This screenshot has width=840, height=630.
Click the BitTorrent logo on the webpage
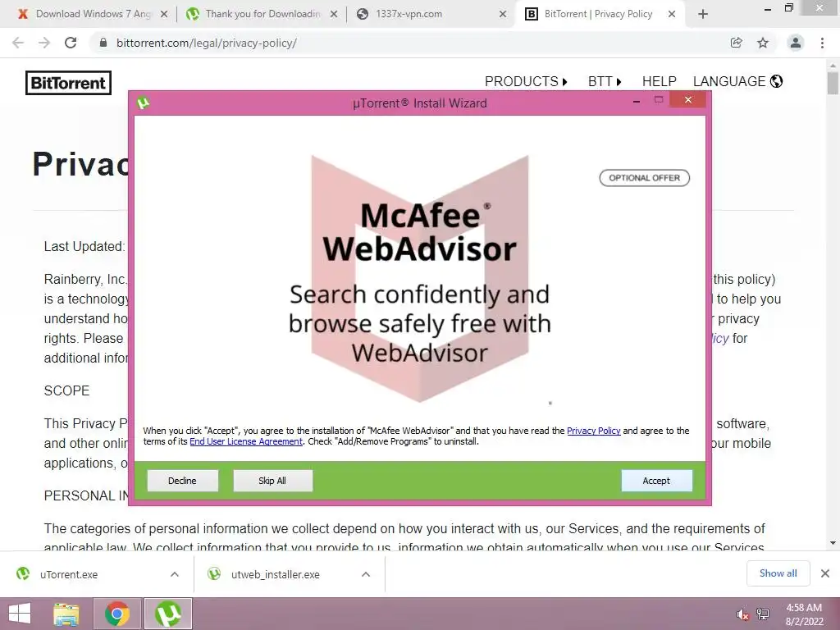[69, 83]
